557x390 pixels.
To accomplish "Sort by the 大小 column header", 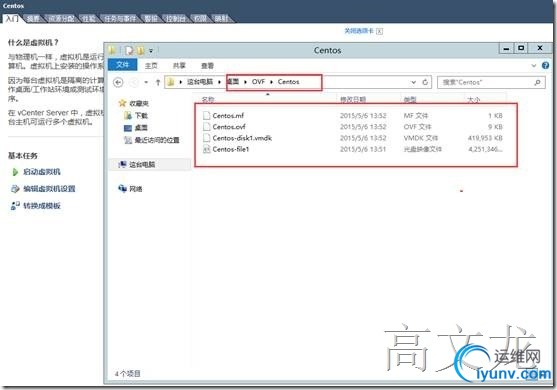I will (474, 99).
